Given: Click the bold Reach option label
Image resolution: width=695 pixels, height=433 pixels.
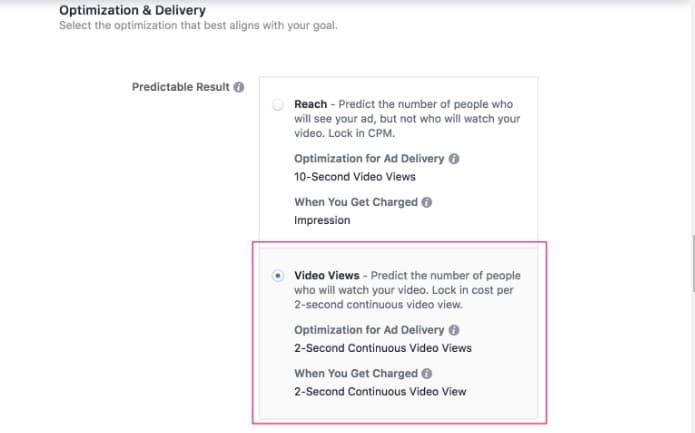Looking at the screenshot, I should pos(311,104).
